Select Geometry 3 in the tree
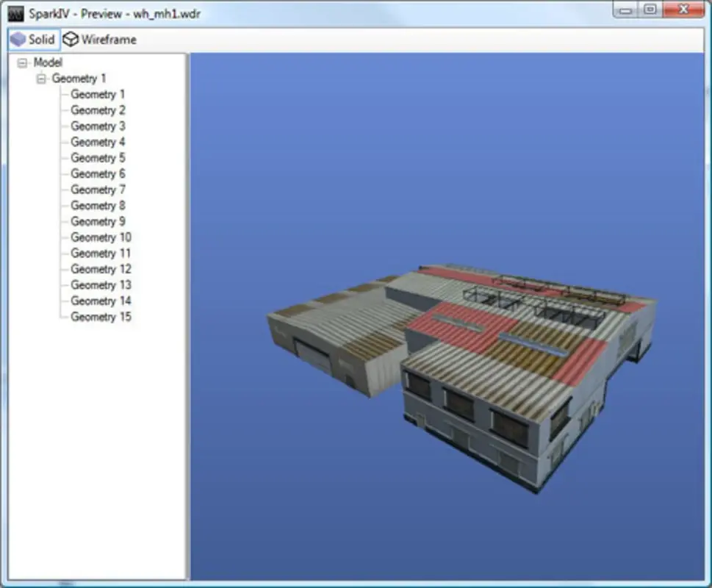Screen dimensions: 712x588 [97, 126]
